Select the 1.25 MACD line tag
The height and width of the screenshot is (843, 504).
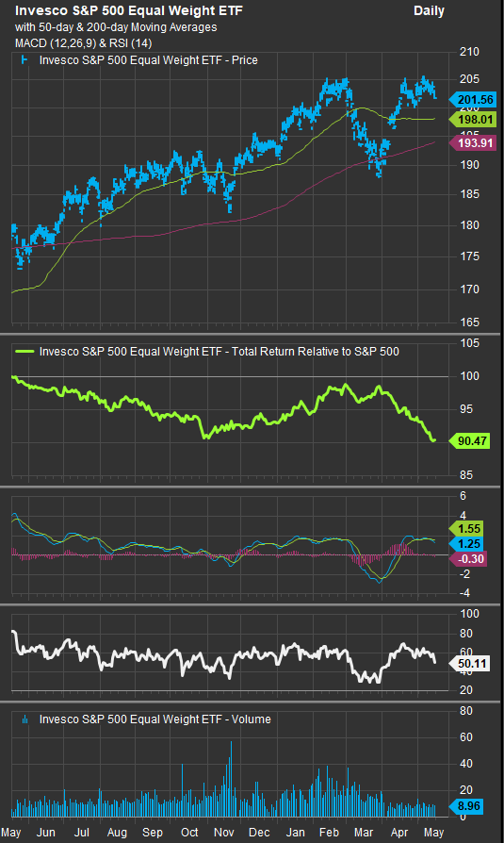click(466, 543)
